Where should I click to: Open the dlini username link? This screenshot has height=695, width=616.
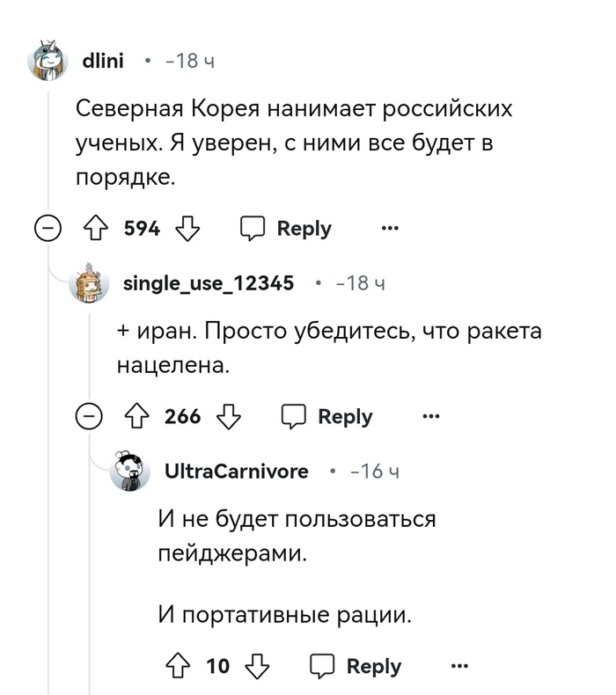tap(103, 61)
